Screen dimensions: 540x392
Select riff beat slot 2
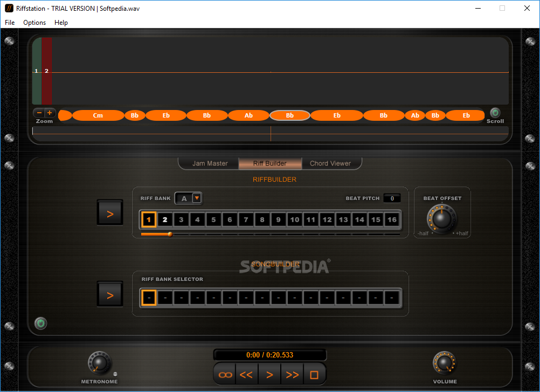click(x=165, y=219)
